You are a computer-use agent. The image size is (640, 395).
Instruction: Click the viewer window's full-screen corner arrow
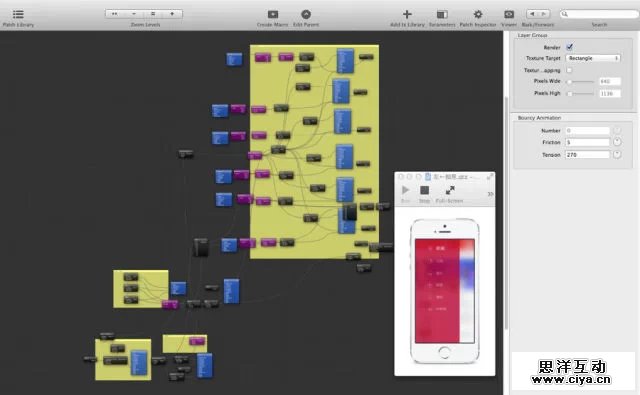click(x=490, y=176)
